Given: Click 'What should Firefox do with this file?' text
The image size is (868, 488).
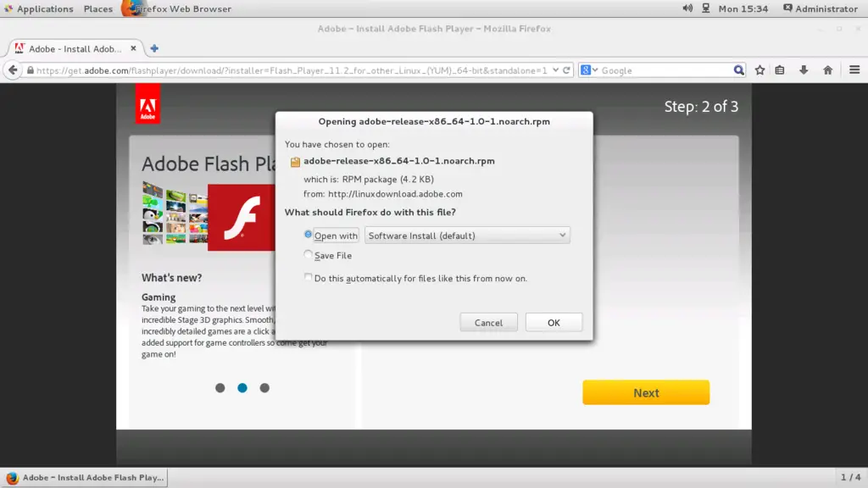Looking at the screenshot, I should (x=370, y=212).
